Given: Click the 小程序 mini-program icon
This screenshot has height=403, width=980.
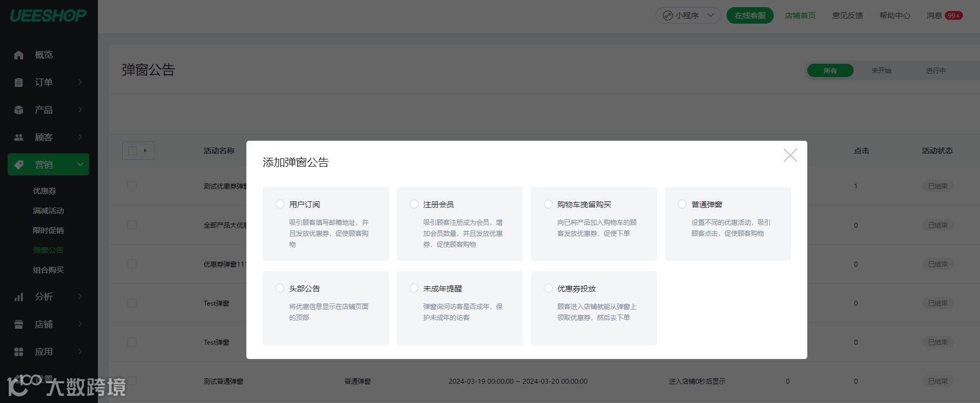Looking at the screenshot, I should 668,15.
